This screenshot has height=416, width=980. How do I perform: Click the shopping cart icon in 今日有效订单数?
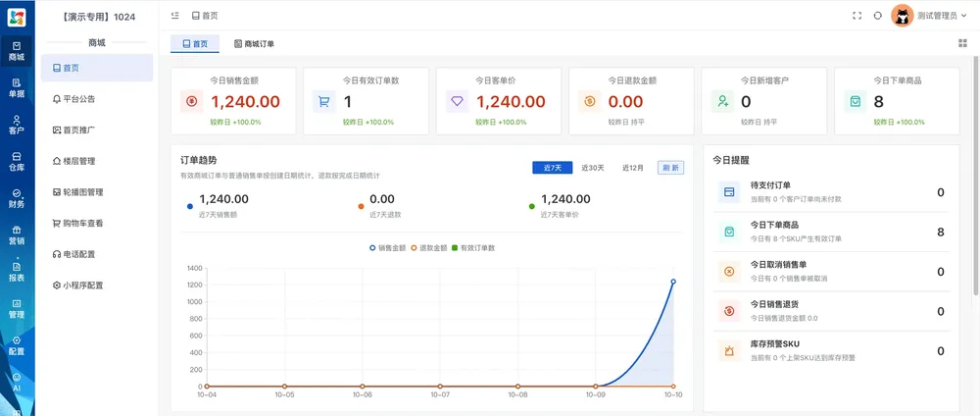point(323,101)
